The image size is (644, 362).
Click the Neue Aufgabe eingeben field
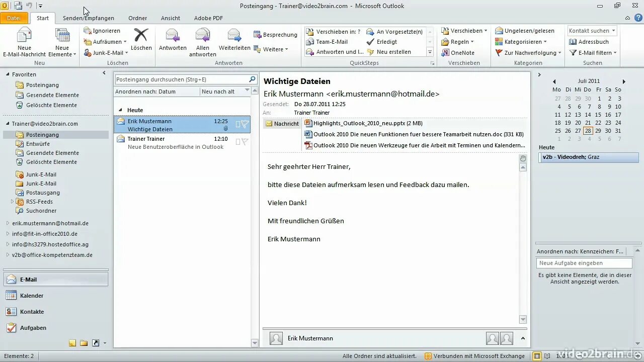coord(584,263)
